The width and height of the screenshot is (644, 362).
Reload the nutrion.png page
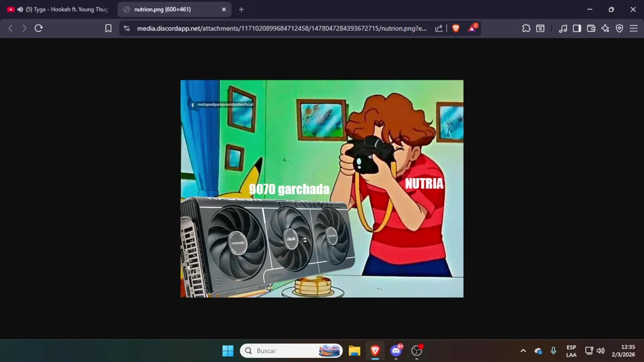click(x=38, y=29)
